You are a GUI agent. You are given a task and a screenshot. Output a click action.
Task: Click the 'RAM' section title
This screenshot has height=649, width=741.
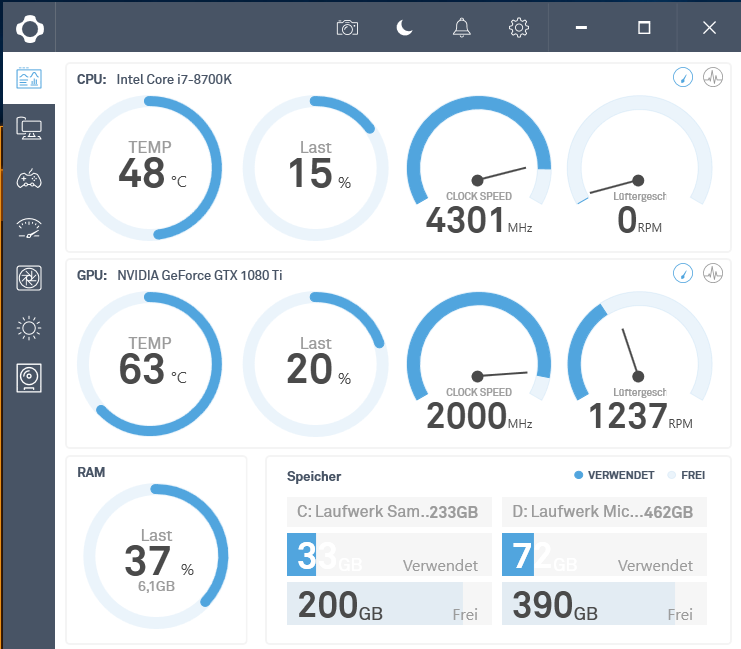point(91,472)
